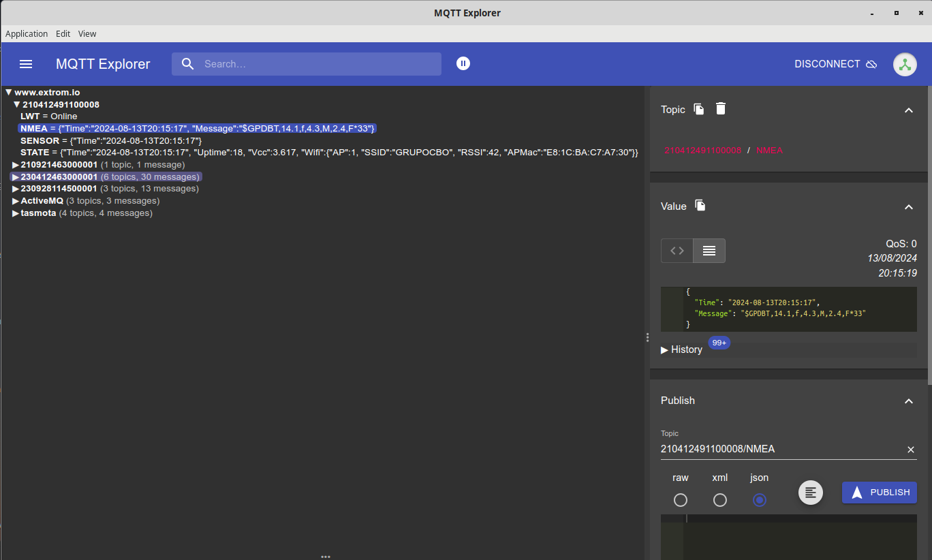932x560 pixels.
Task: Expand the 230412463000001 node
Action: click(16, 177)
